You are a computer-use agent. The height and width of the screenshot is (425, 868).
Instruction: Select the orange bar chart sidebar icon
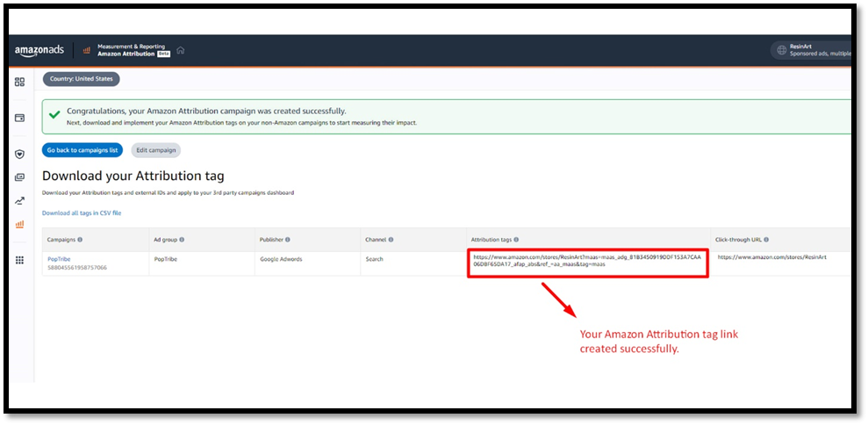(x=20, y=225)
